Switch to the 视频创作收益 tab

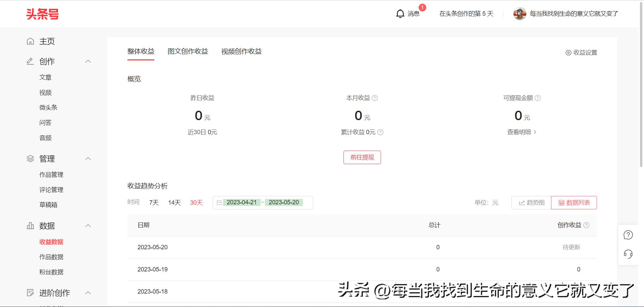(x=241, y=51)
